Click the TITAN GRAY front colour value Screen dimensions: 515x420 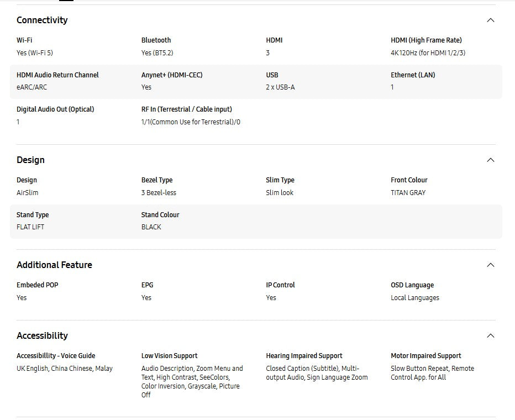(408, 193)
